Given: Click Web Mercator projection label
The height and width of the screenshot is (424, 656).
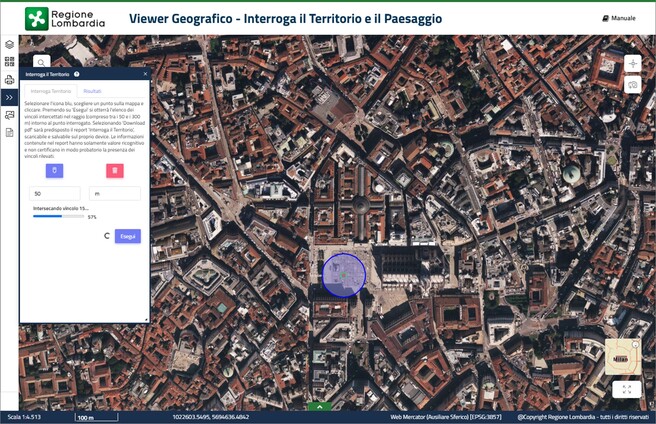Looking at the screenshot, I should (446, 417).
